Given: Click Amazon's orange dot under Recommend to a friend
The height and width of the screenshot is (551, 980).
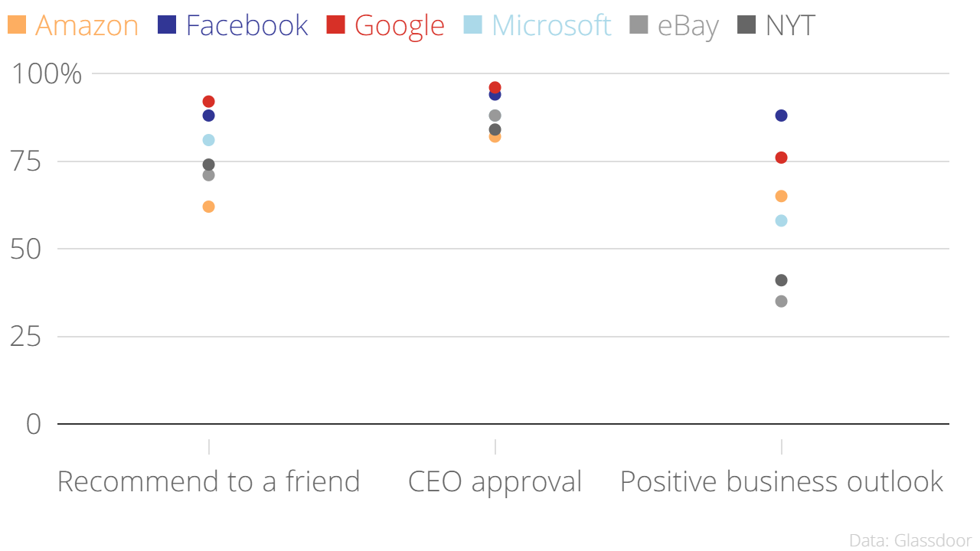Looking at the screenshot, I should [208, 207].
